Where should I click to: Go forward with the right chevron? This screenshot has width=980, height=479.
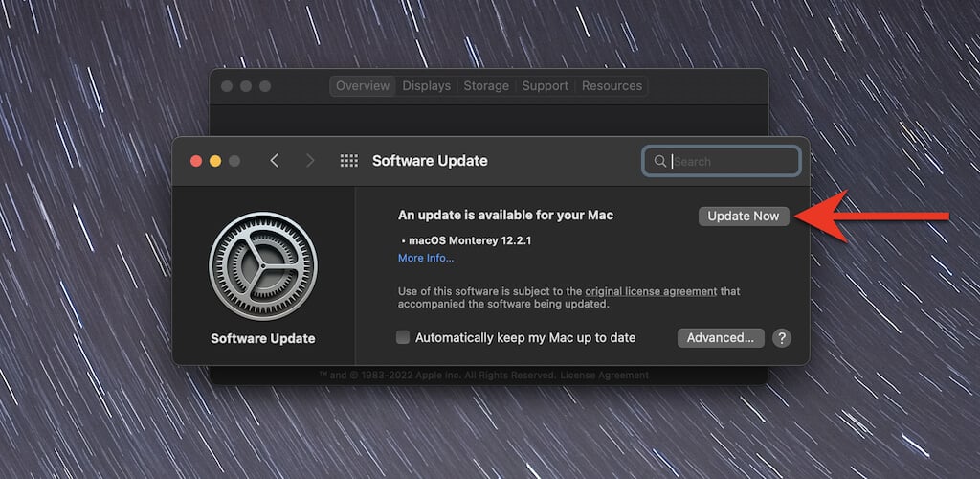310,161
